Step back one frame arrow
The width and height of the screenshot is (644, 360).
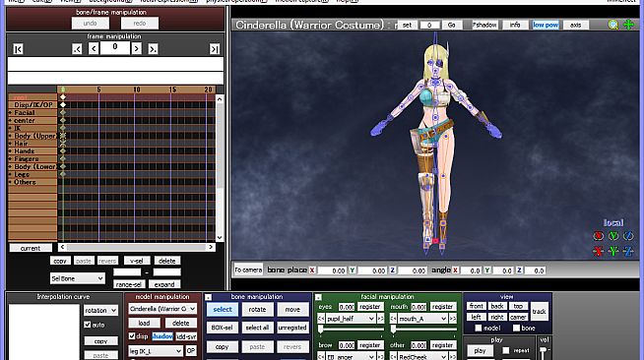94,49
